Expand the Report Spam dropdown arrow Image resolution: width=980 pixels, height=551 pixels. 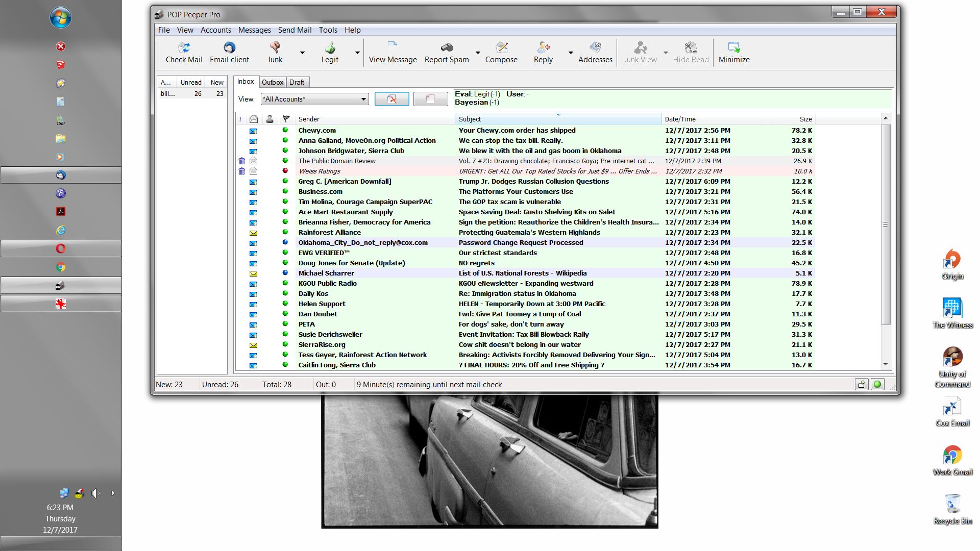(x=478, y=53)
